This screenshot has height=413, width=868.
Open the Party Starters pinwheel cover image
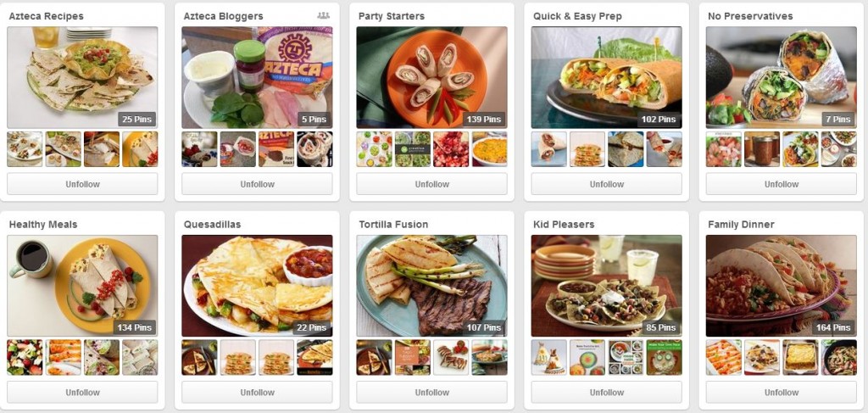[x=431, y=77]
